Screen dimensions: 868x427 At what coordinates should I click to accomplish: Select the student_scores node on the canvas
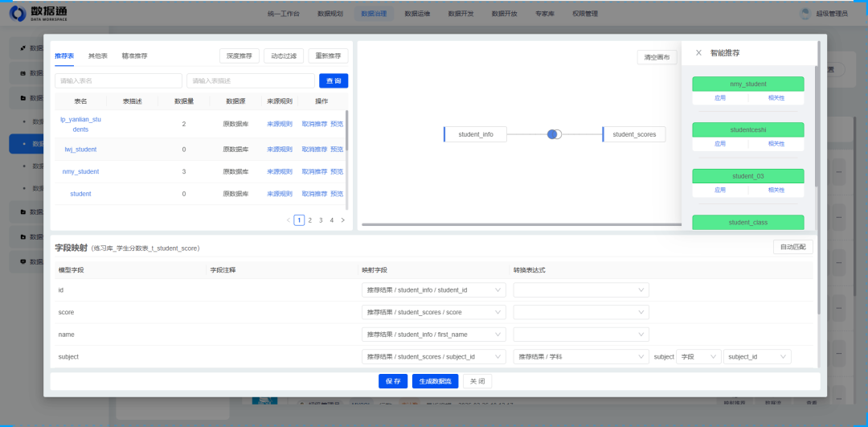coord(634,134)
